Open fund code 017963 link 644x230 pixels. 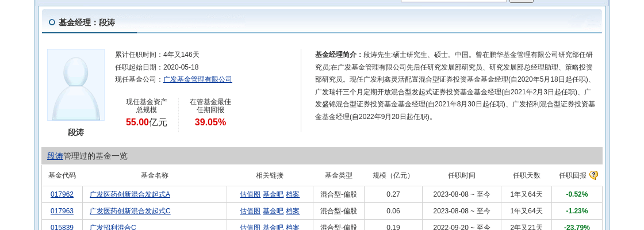click(x=62, y=211)
